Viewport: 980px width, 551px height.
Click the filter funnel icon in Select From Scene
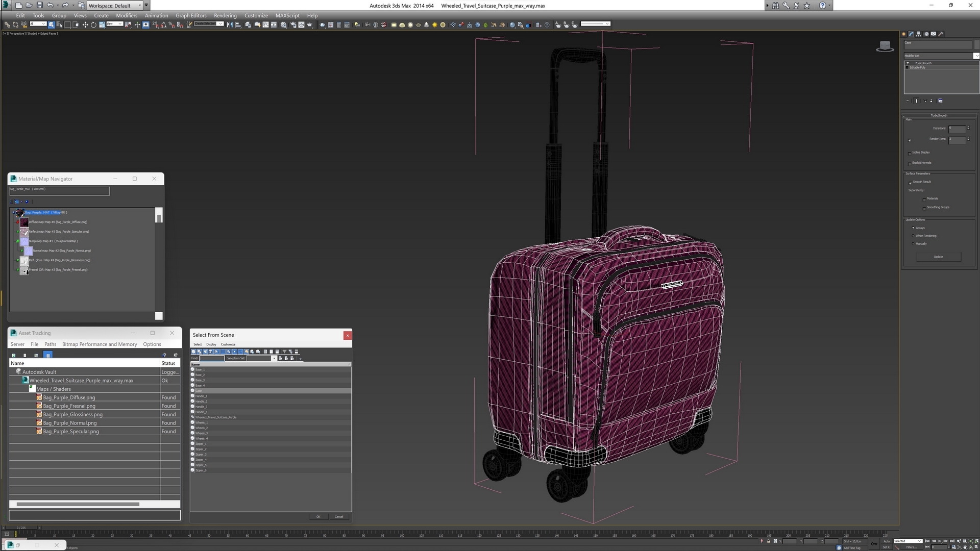tap(284, 352)
